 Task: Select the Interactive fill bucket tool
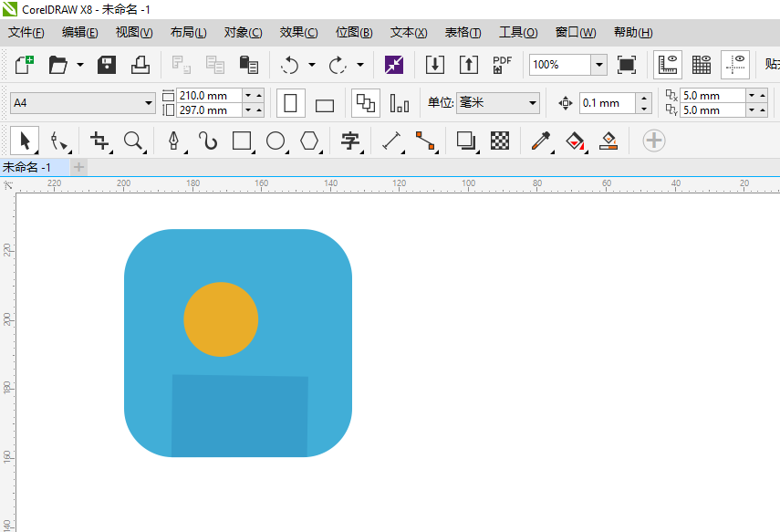pos(575,141)
